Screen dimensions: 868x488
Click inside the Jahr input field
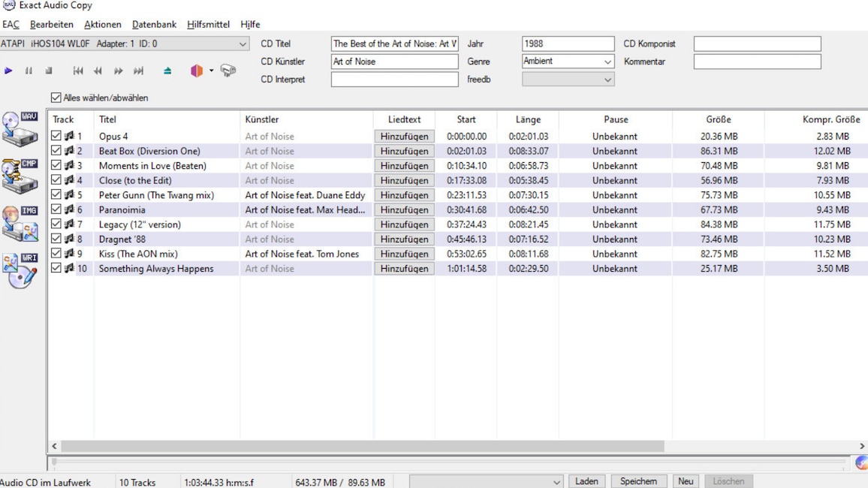pyautogui.click(x=567, y=44)
